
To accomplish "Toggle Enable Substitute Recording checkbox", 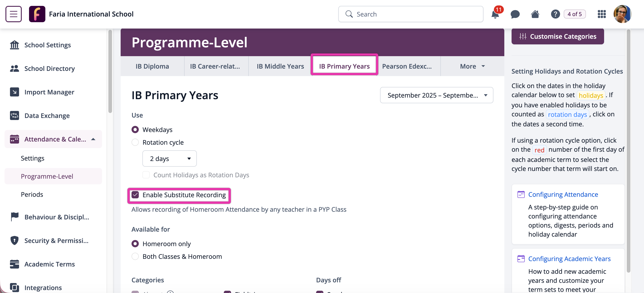I will (x=135, y=195).
